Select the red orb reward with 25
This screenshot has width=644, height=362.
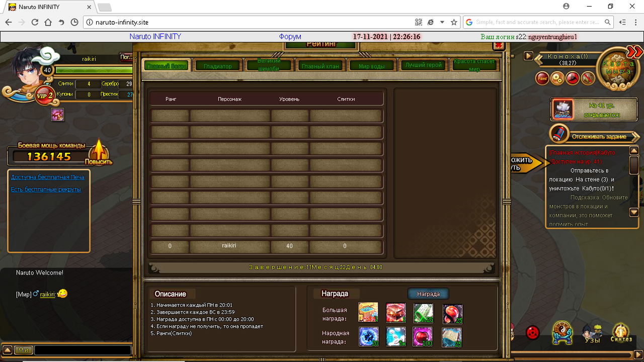[x=452, y=313]
